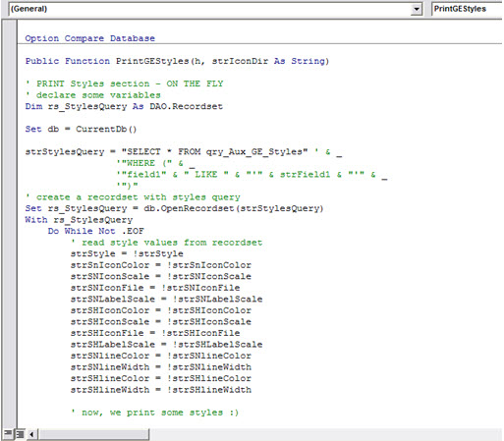The image size is (504, 441).
Task: Place cursor on Option Compare Database line
Action: click(90, 38)
